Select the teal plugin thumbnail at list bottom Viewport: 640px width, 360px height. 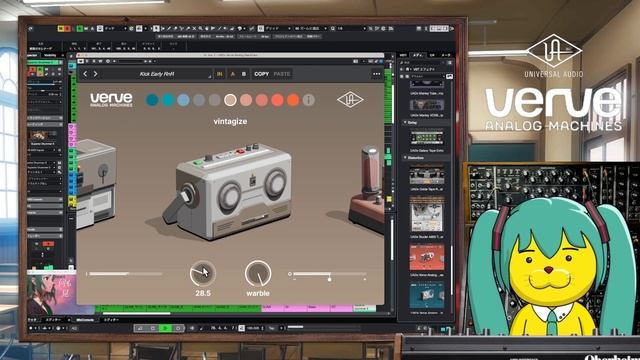pos(427,296)
